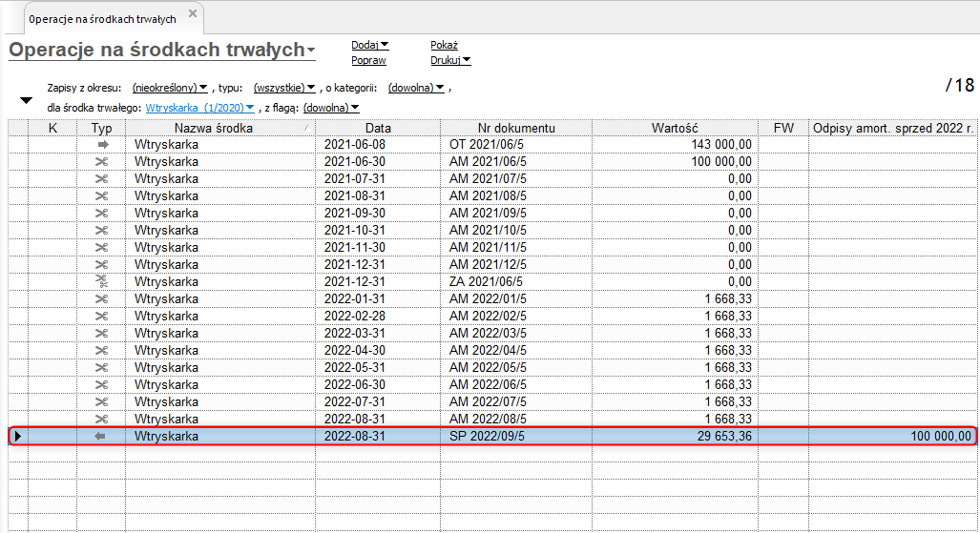
Task: Select Wtryskarka name in AM 2021/10/5 row
Action: tap(220, 231)
